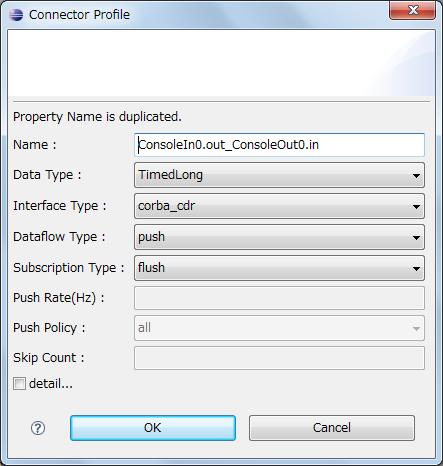Screen dimensions: 443x466
Task: Click the Subscription Type dropdown arrow
Action: point(416,269)
